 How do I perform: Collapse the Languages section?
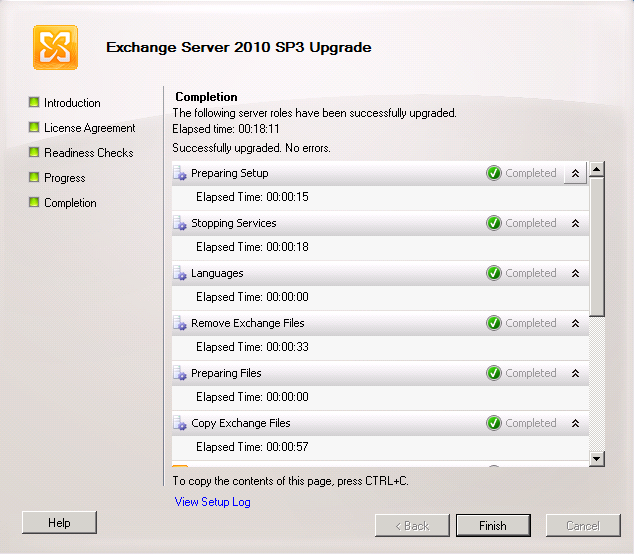[575, 273]
